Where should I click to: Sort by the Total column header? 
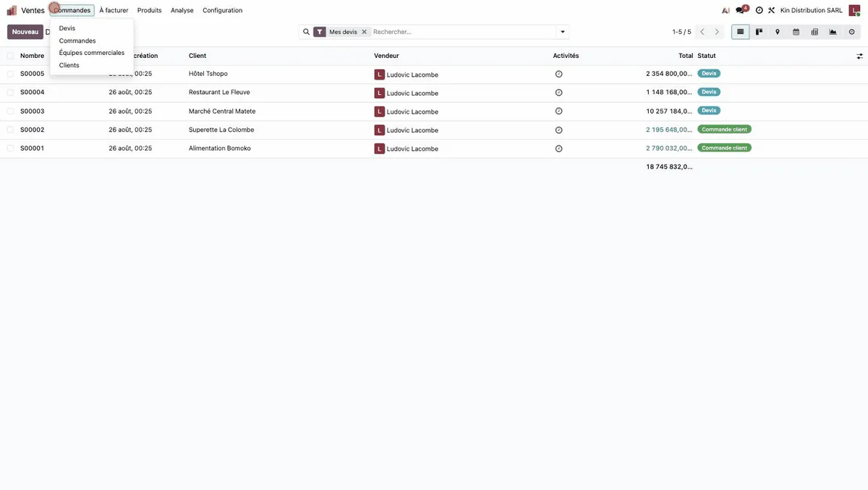click(x=686, y=56)
